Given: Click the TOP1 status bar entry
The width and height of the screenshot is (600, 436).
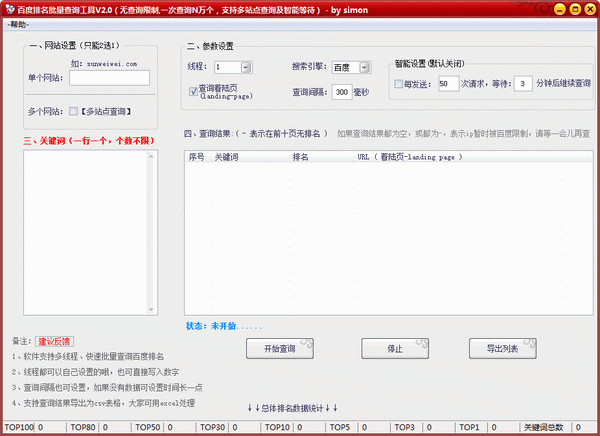Looking at the screenshot, I should point(469,427).
